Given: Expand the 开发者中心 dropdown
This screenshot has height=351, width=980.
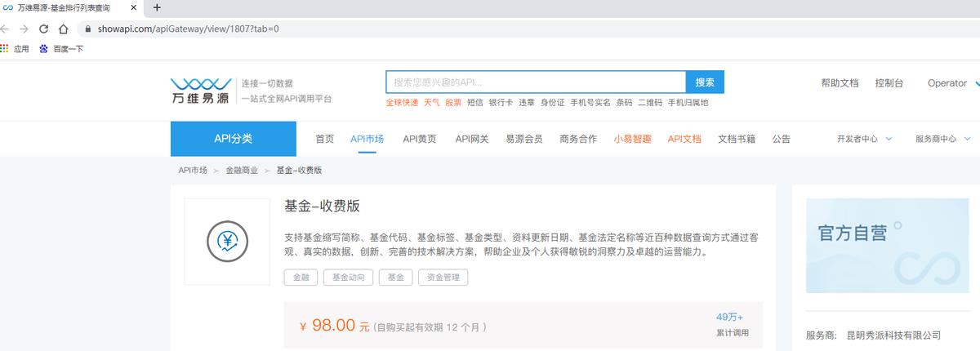Looking at the screenshot, I should [x=864, y=140].
